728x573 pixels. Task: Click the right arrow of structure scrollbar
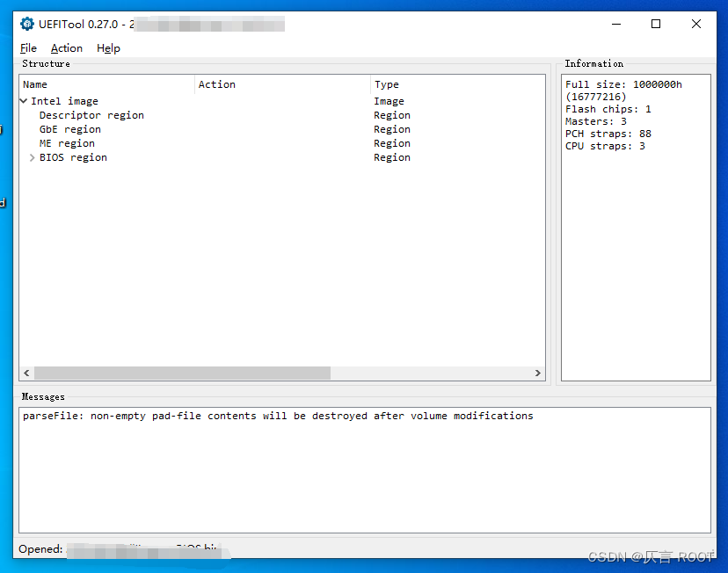[537, 373]
